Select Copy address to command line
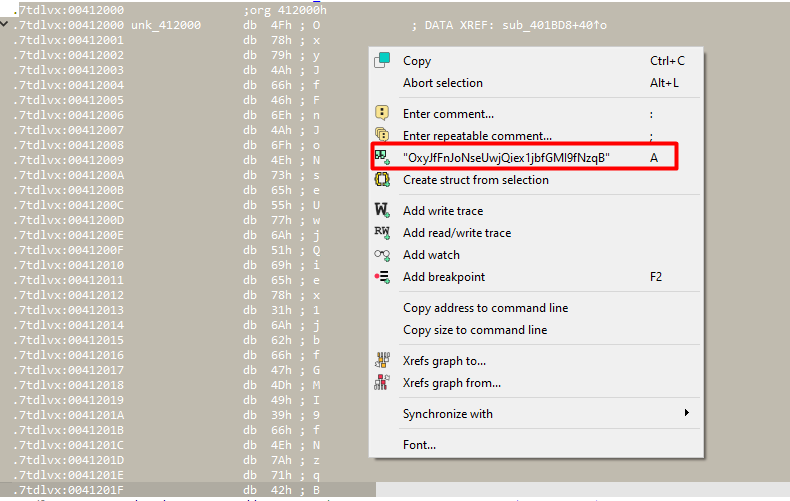 click(x=485, y=308)
